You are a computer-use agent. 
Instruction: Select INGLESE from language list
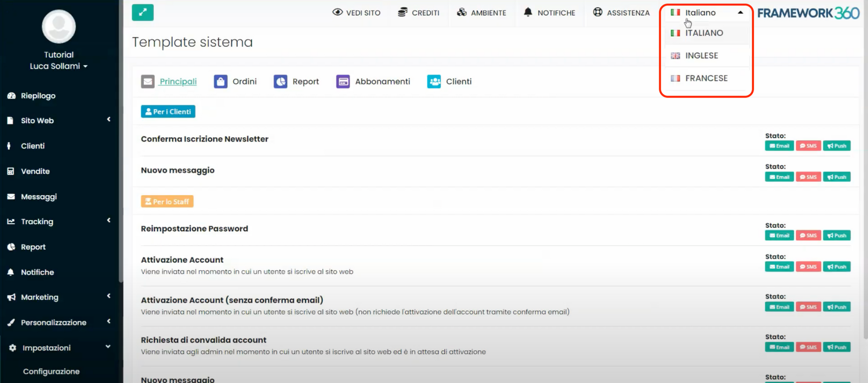[x=707, y=56]
